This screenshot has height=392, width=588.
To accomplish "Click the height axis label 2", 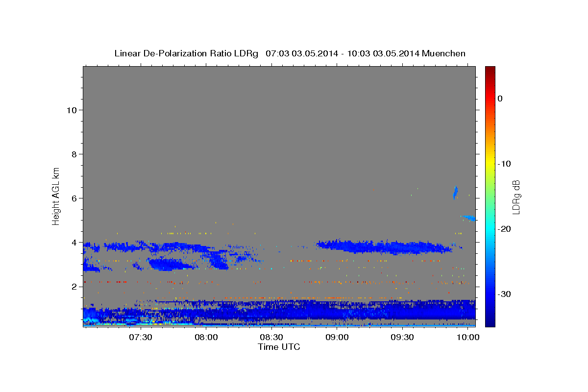I will coord(74,286).
